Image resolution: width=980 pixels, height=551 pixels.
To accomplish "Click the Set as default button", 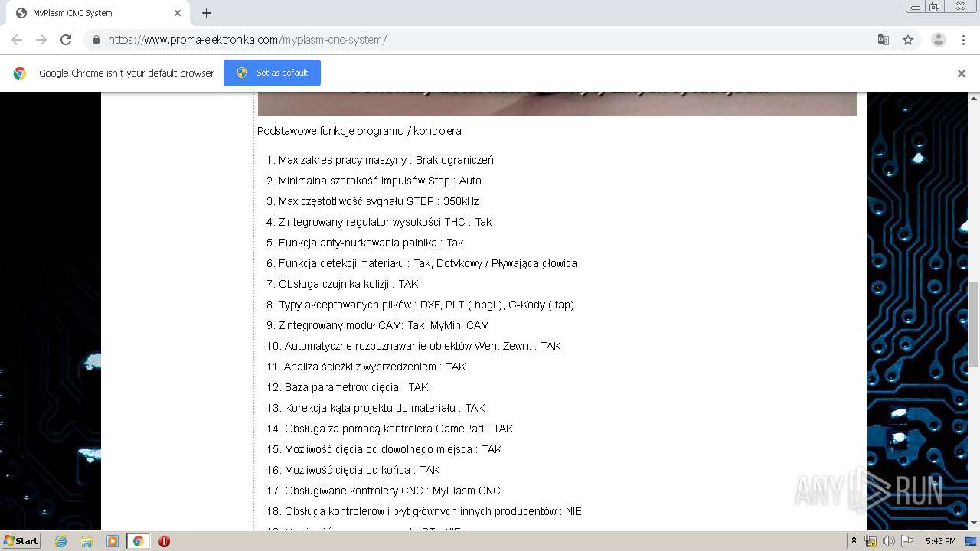I will click(272, 73).
